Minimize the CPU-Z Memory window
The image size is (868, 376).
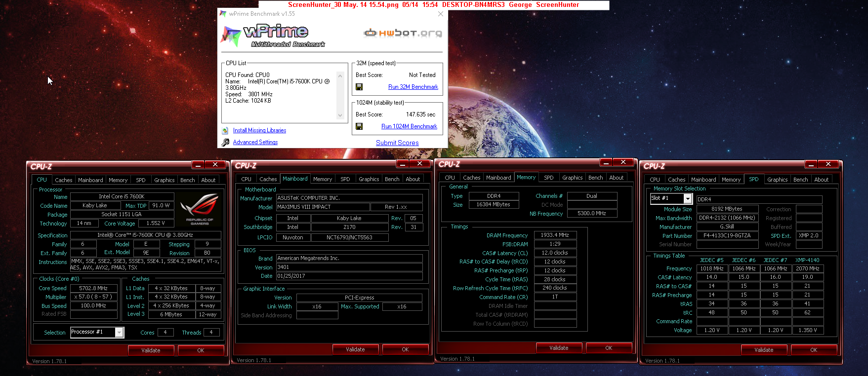[x=606, y=162]
